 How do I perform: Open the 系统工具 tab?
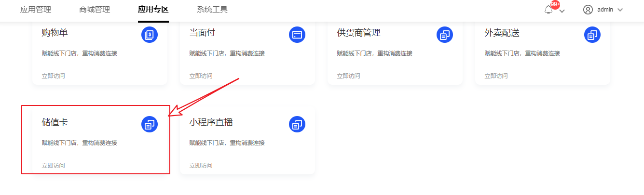[x=212, y=10]
